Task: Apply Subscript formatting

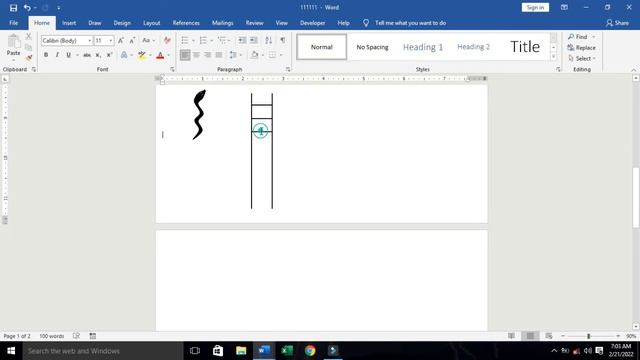Action: point(98,55)
